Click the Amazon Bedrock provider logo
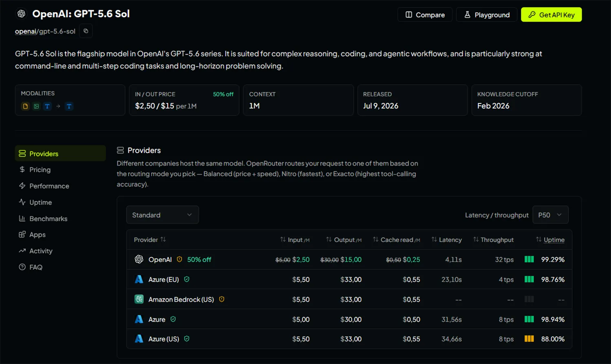Screen dimensions: 611x364 click(x=139, y=299)
